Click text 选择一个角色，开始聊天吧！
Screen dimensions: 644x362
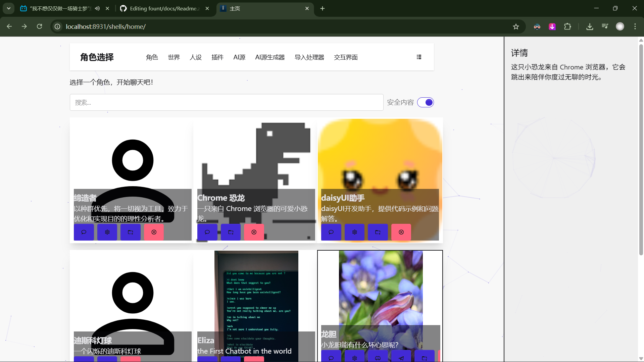pos(111,82)
